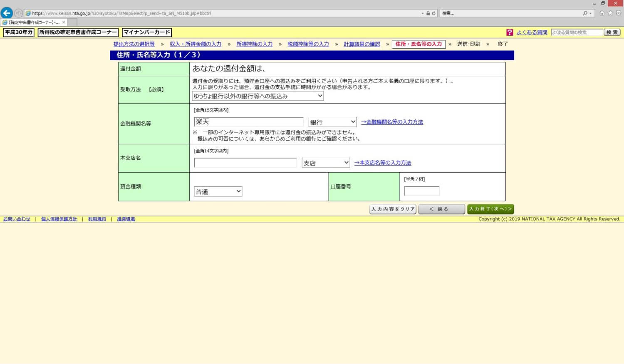The width and height of the screenshot is (624, 364).
Task: Click the browser forward arrow button
Action: click(x=19, y=13)
